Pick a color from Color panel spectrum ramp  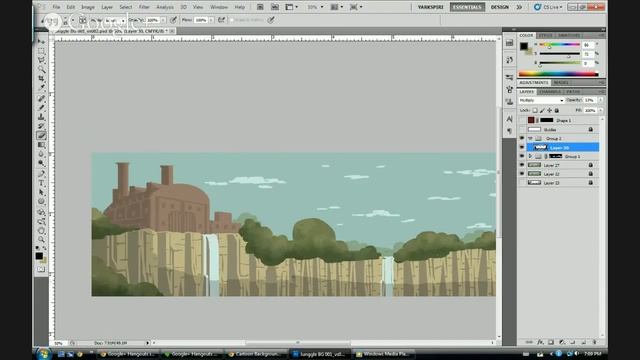coord(558,74)
